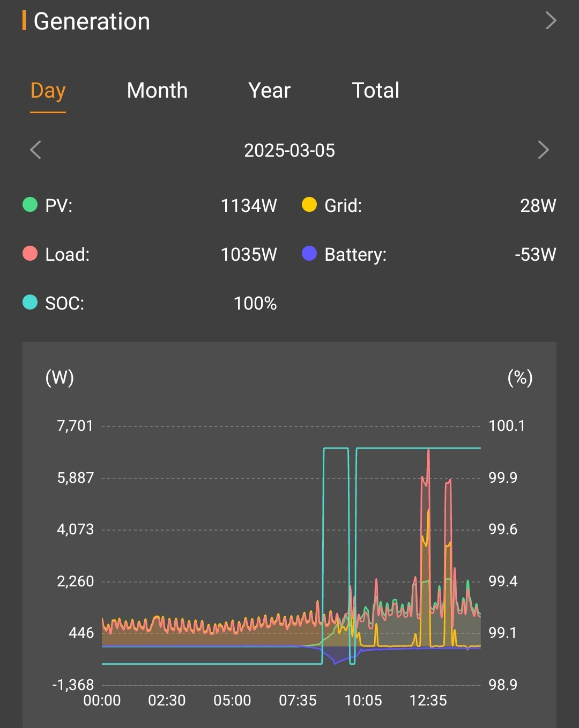Click the Generation section title
The image size is (579, 728).
click(92, 21)
